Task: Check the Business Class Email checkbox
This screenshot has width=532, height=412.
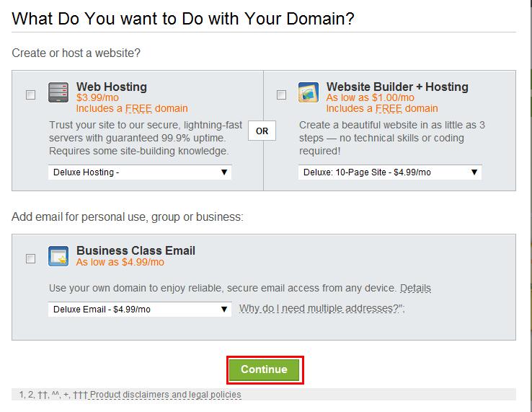Action: pyautogui.click(x=30, y=259)
